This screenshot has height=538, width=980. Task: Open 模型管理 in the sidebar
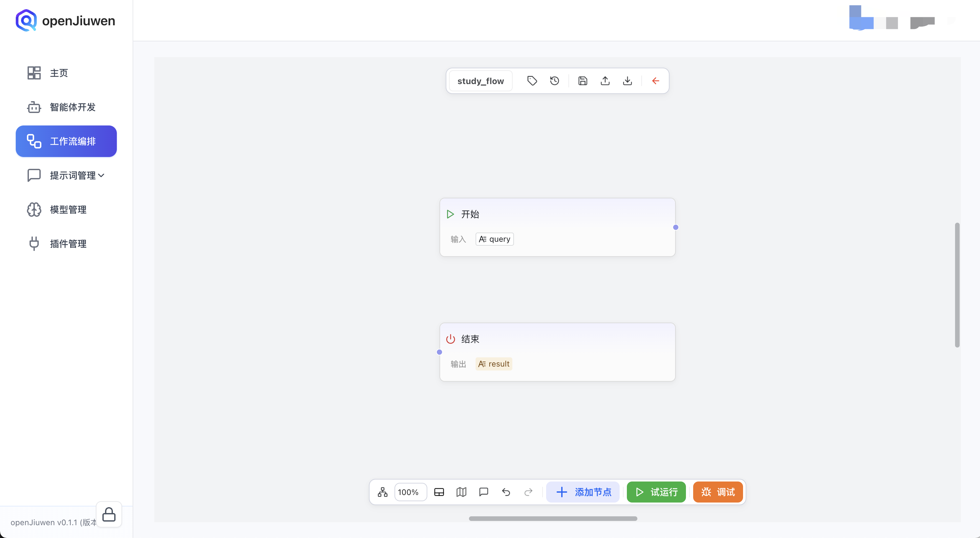(68, 210)
